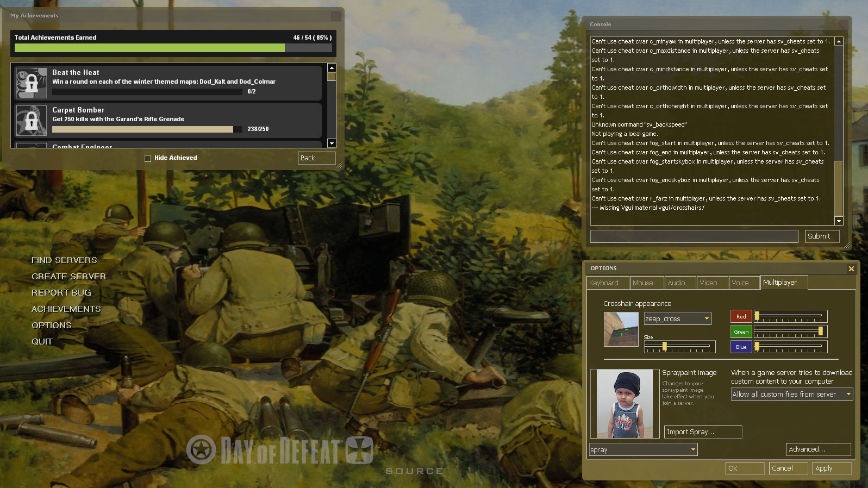Click the console command input field
Screen dimensions: 868x488
pos(694,236)
